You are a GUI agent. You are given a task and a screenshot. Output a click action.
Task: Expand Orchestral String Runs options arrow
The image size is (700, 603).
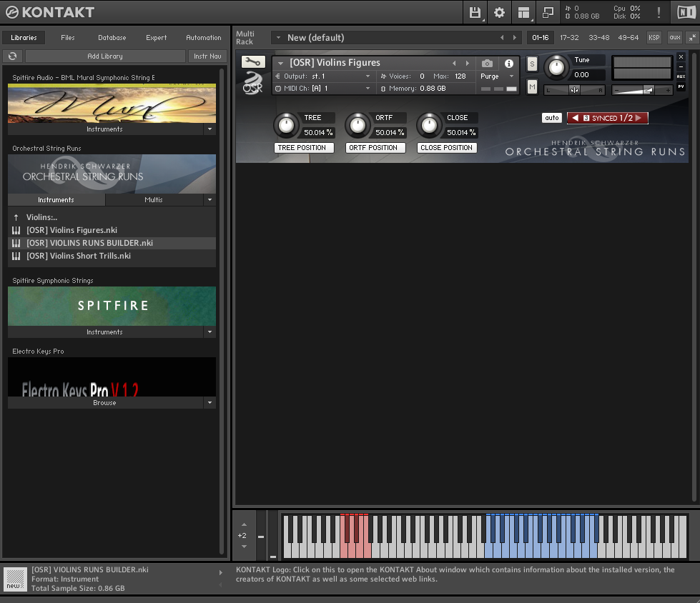coord(209,200)
